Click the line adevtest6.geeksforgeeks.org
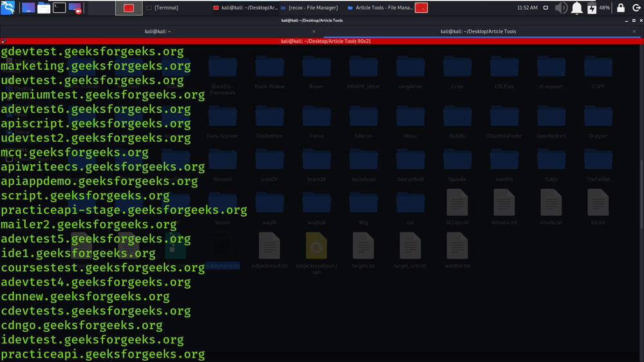Image resolution: width=644 pixels, height=362 pixels. [96, 109]
